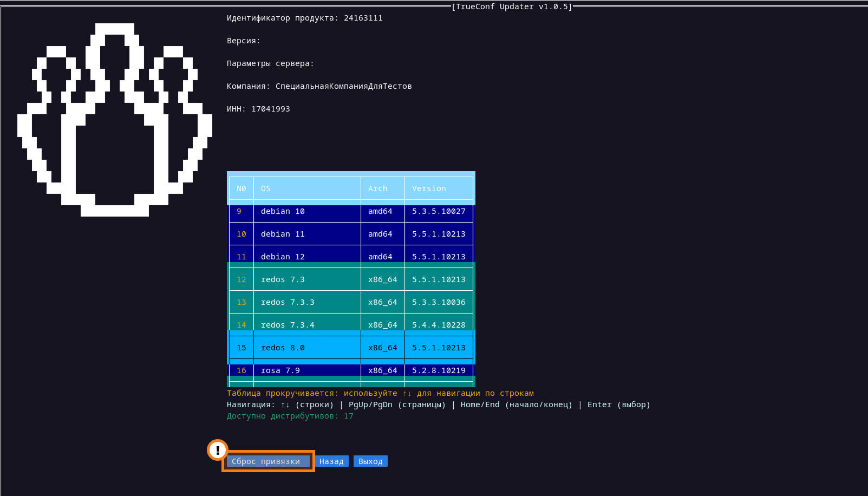Click the version cell for redos 8.0
The width and height of the screenshot is (868, 496).
439,348
